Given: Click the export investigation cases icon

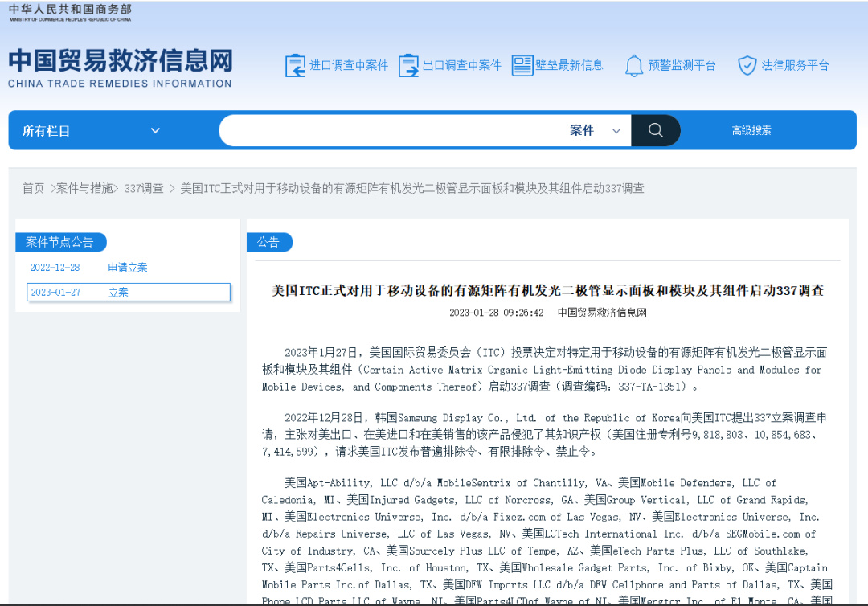Looking at the screenshot, I should [408, 66].
